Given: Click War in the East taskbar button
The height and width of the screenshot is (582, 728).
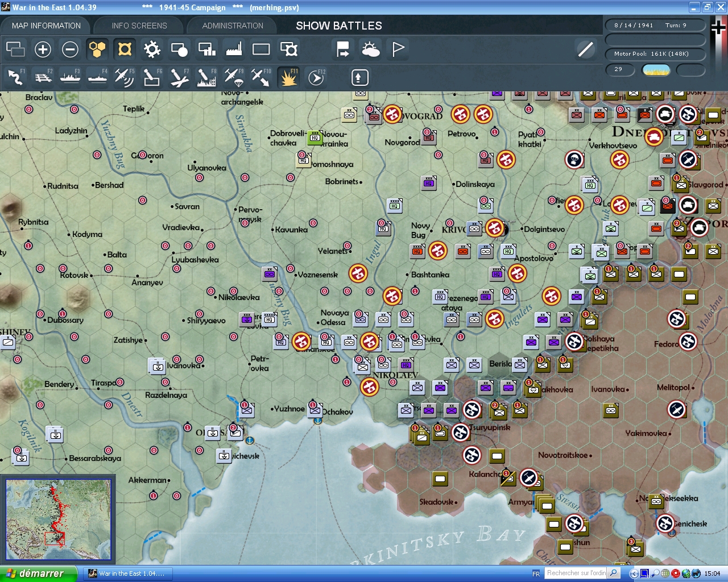Looking at the screenshot, I should click(129, 573).
